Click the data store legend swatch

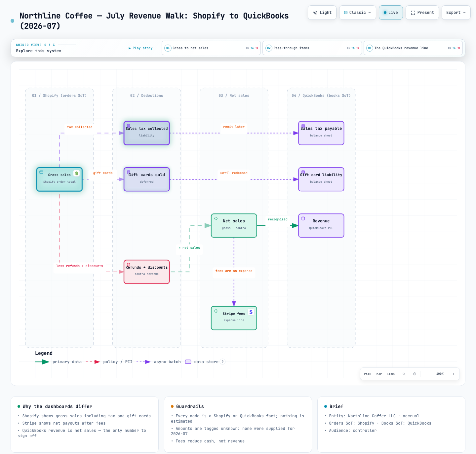[188, 362]
